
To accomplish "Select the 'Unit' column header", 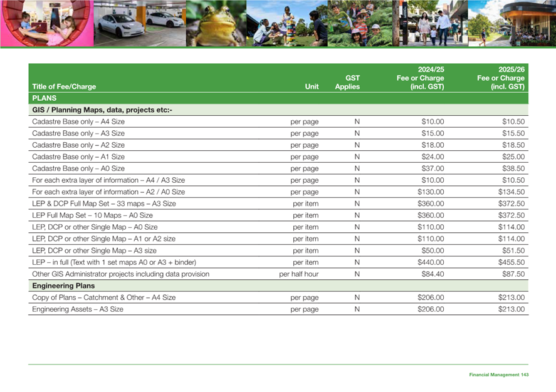I will pos(312,86).
